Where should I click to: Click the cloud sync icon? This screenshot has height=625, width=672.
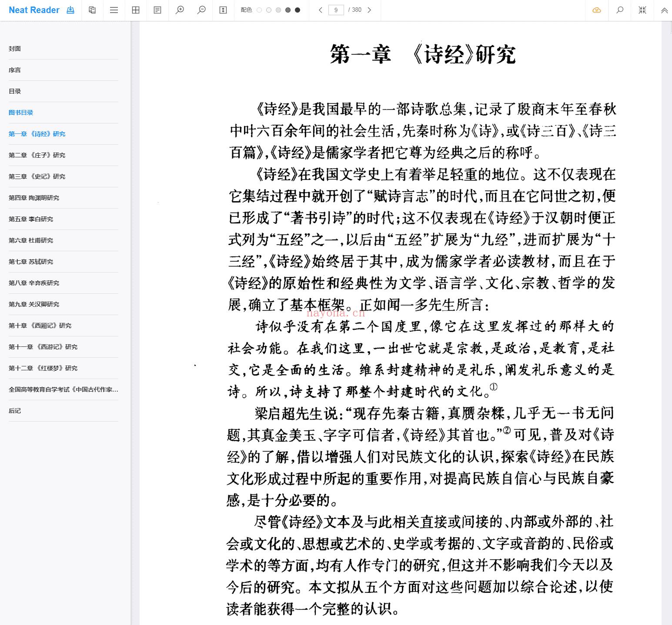597,10
